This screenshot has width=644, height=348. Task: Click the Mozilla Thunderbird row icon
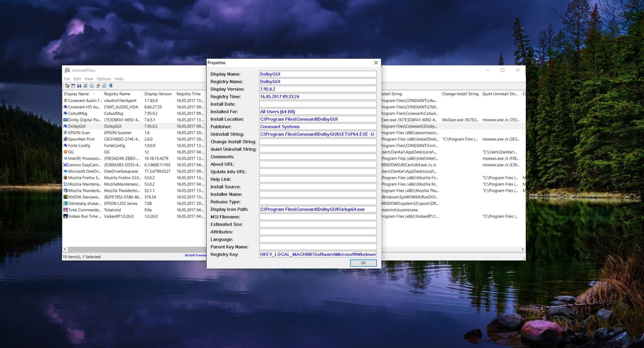pos(66,190)
